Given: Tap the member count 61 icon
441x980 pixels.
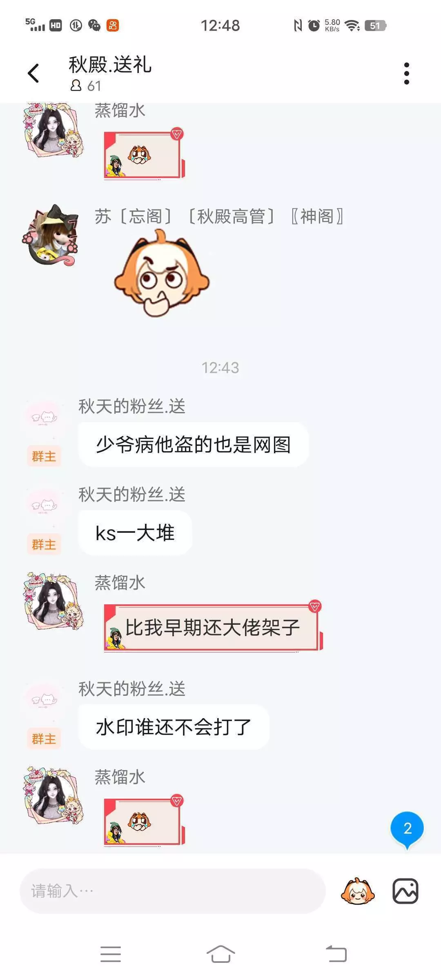Looking at the screenshot, I should coord(86,86).
